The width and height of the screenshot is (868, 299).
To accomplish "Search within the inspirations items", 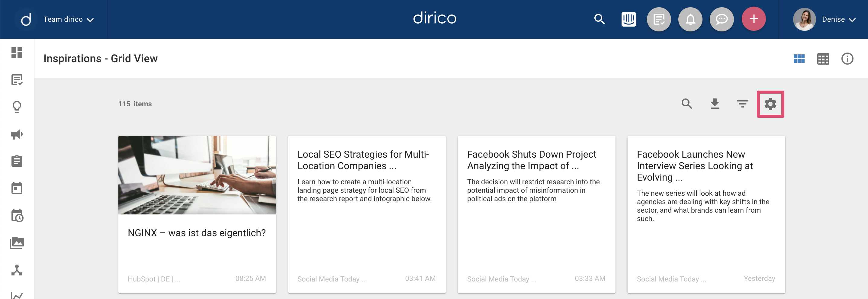I will point(687,104).
